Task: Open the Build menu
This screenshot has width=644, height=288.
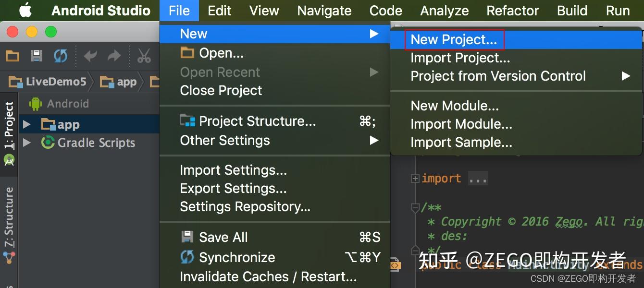Action: [x=572, y=10]
